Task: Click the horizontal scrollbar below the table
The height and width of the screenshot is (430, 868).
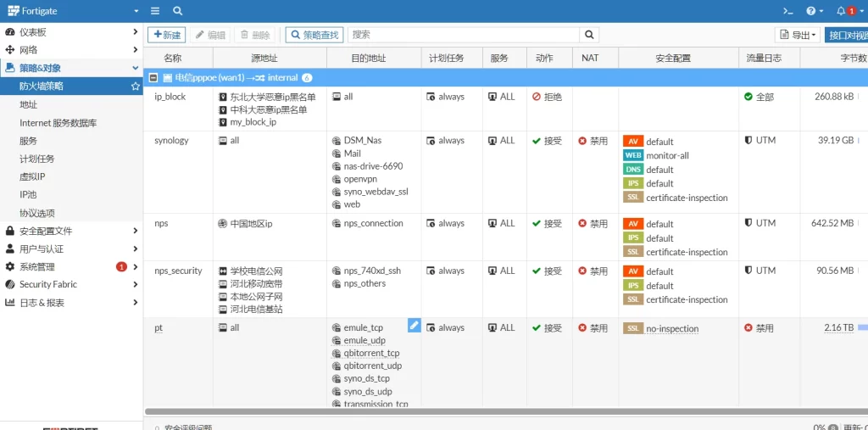Action: pyautogui.click(x=500, y=411)
